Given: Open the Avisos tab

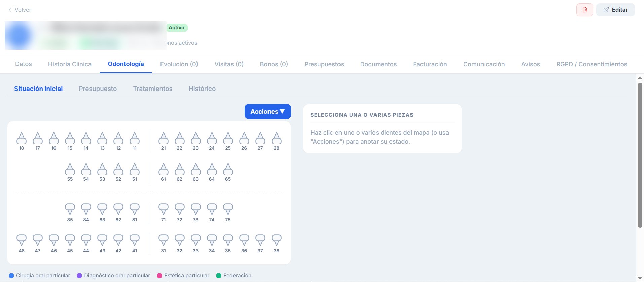Looking at the screenshot, I should click(531, 64).
